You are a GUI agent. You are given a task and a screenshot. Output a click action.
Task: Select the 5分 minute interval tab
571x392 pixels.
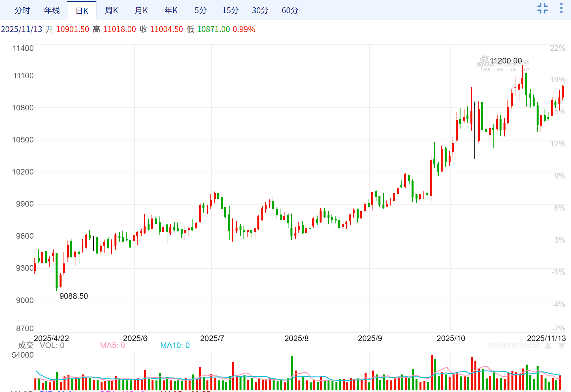point(200,11)
